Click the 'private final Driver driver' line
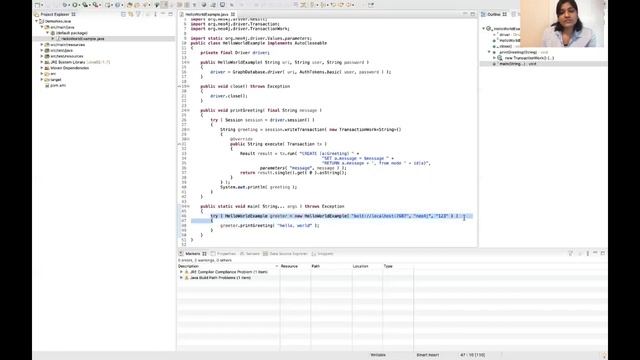This screenshot has width=640, height=360. point(235,53)
